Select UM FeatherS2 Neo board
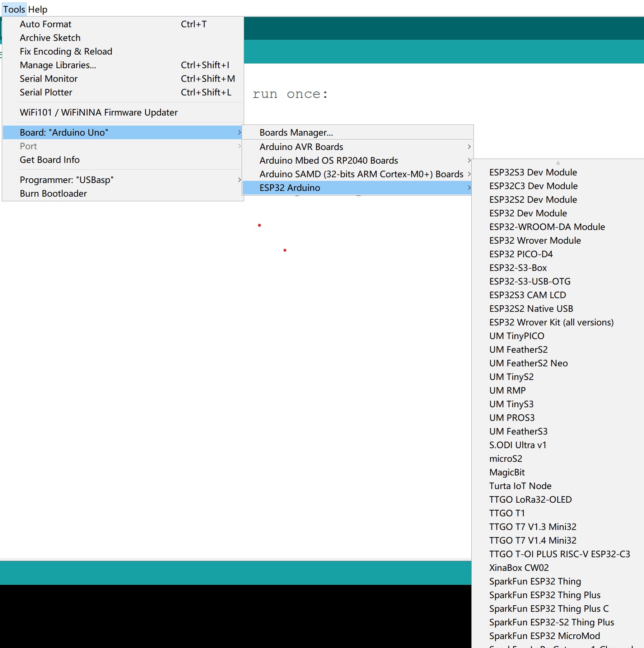This screenshot has height=648, width=644. pyautogui.click(x=558, y=363)
